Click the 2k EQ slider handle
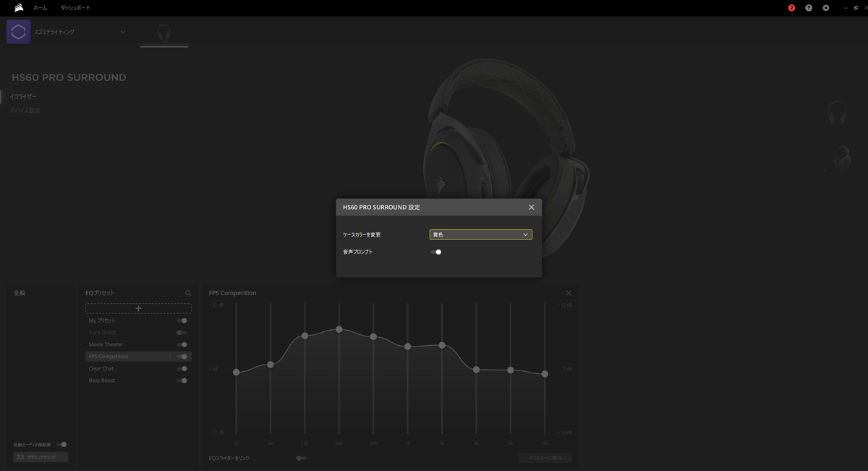The image size is (868, 471). click(x=442, y=345)
